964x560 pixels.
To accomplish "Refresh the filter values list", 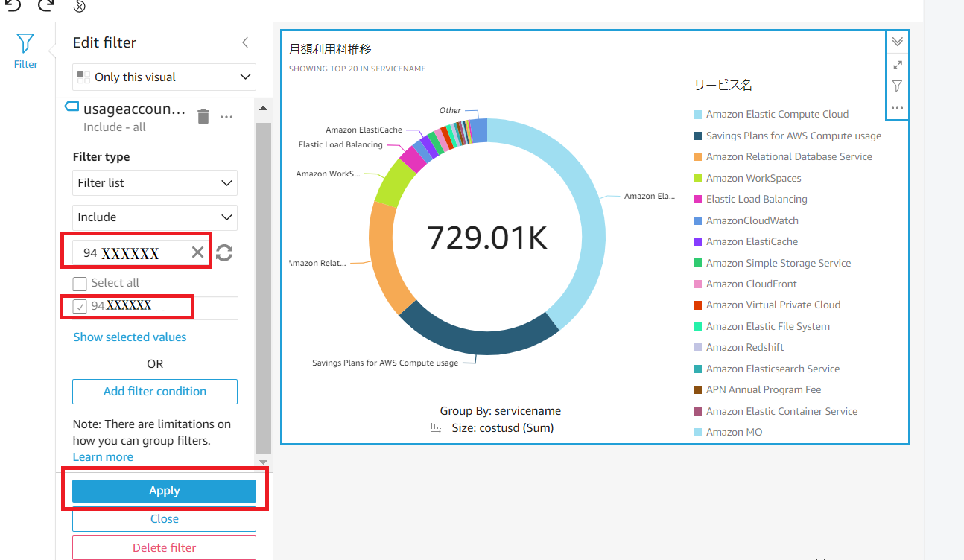I will click(x=224, y=253).
